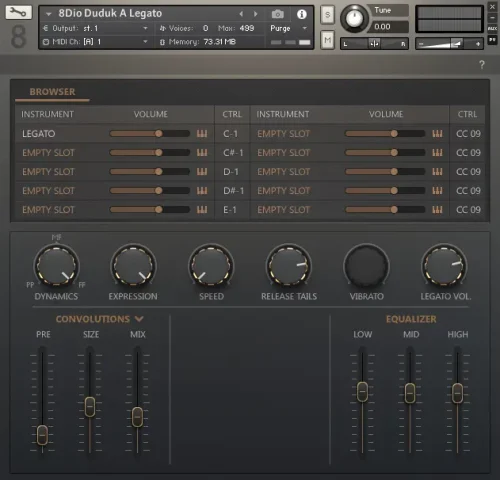Go to next instrument preset arrow
The image size is (500, 480).
[256, 14]
